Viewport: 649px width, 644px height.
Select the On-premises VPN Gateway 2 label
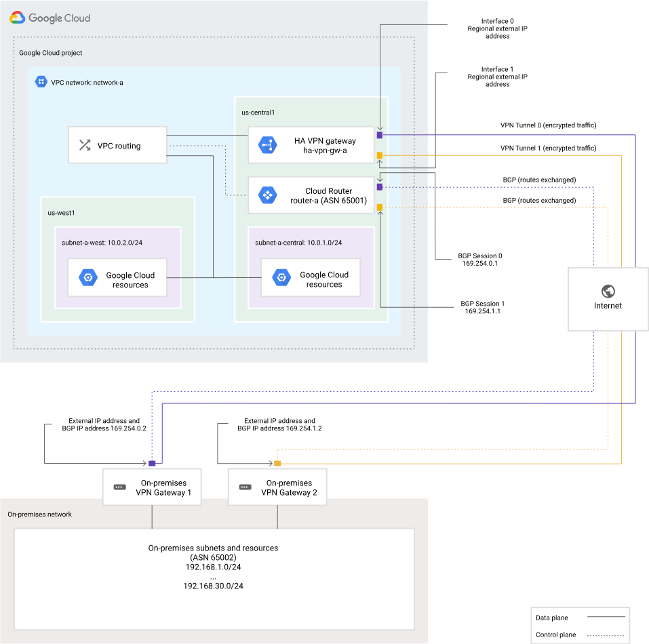[x=289, y=487]
